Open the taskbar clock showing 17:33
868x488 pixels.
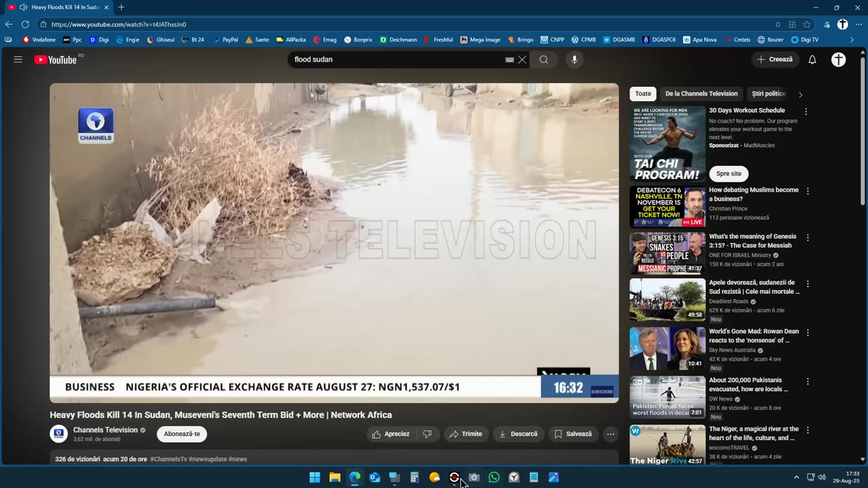coord(847,477)
